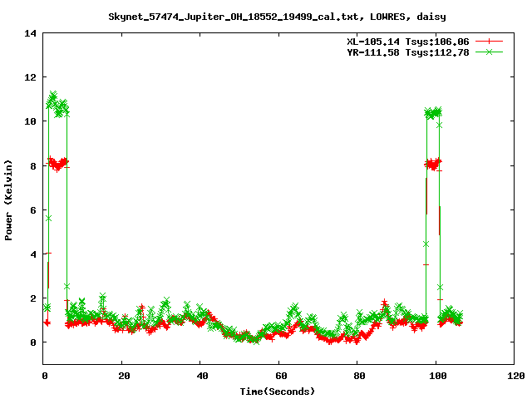Viewport: 532px width, 399px height.
Task: Click the first red calibration plateau near 8 Kelvin
Action: click(x=57, y=164)
